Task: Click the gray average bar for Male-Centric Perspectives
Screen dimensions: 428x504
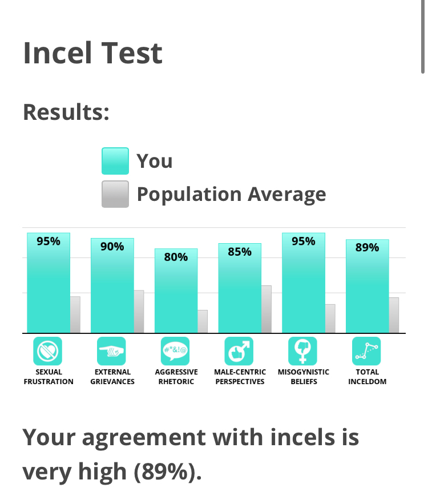Action: pos(267,309)
